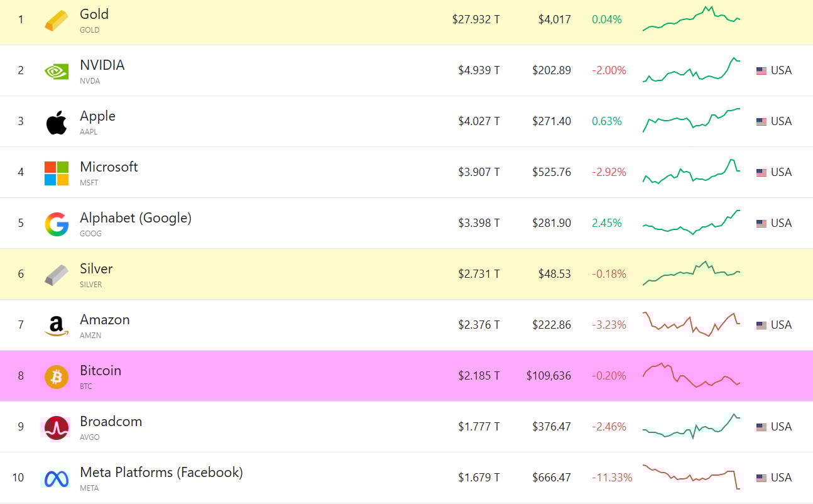Select the Google G logo

56,223
